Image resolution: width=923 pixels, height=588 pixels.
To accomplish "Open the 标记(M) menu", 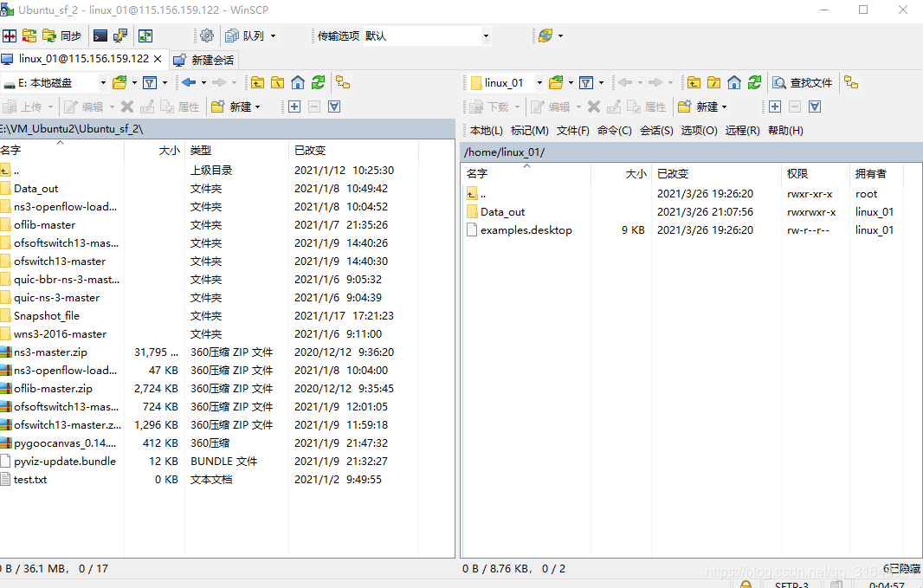I will [529, 131].
